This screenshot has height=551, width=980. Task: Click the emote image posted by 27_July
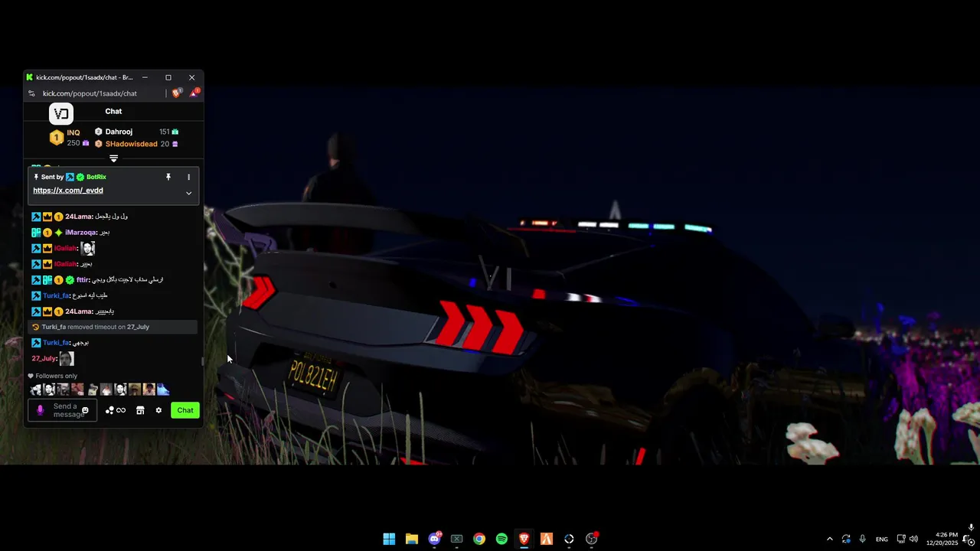click(67, 358)
